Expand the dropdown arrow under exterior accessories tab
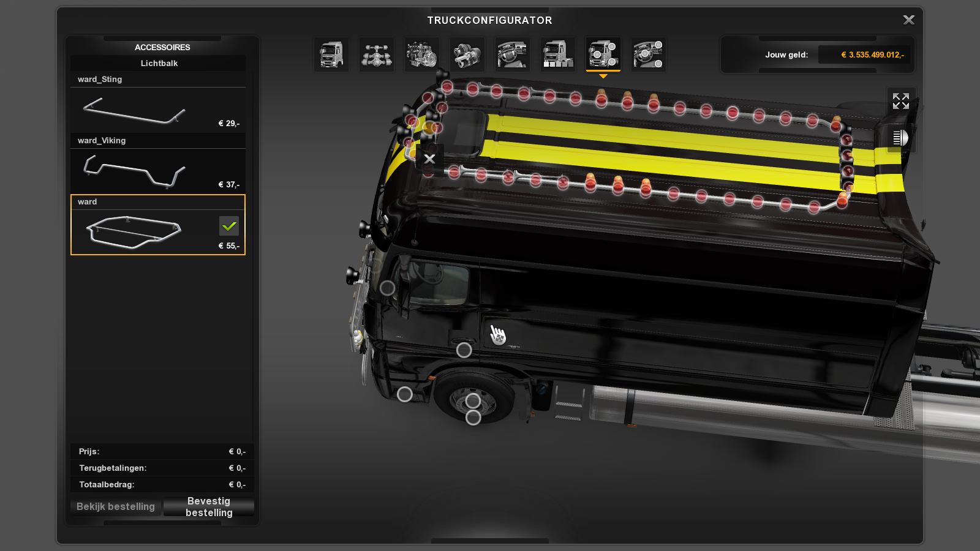The image size is (980, 551). pos(603,77)
